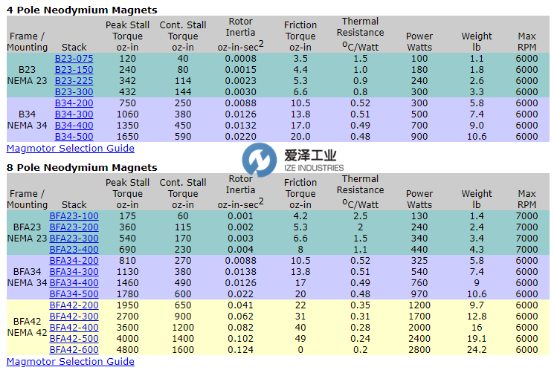554x370 pixels.
Task: Click the BFA23-200 link
Action: pyautogui.click(x=74, y=227)
